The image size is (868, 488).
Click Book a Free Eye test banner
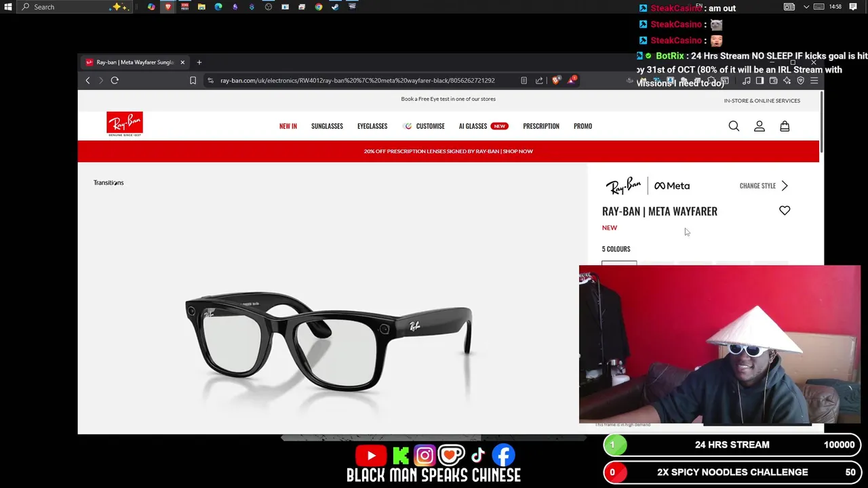pos(448,99)
